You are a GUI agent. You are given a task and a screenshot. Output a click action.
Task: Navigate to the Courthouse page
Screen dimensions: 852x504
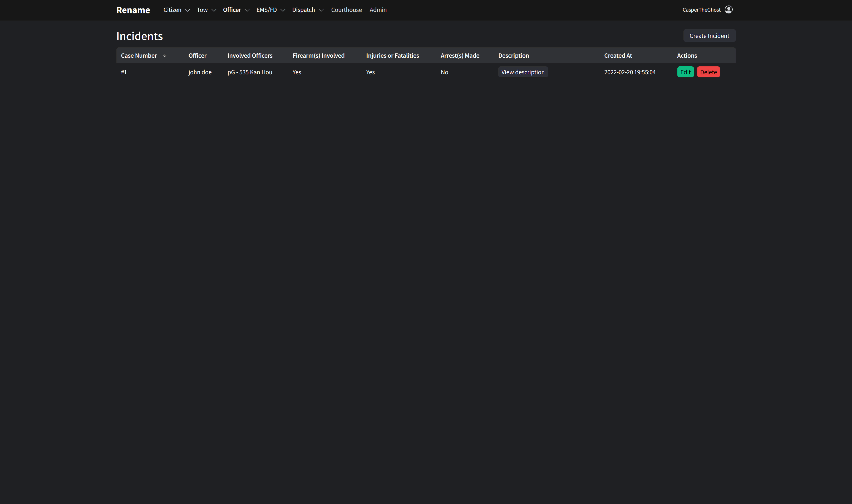pyautogui.click(x=346, y=10)
